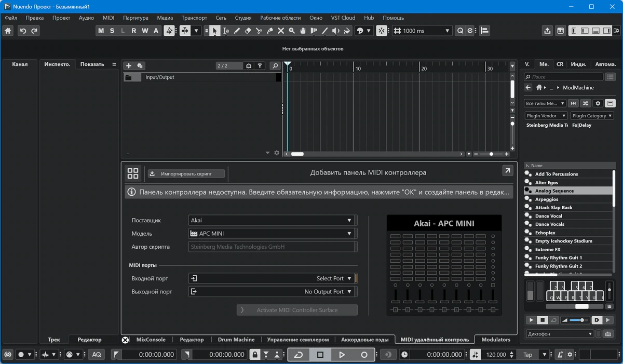Open the VST Cloud menu

coord(343,18)
